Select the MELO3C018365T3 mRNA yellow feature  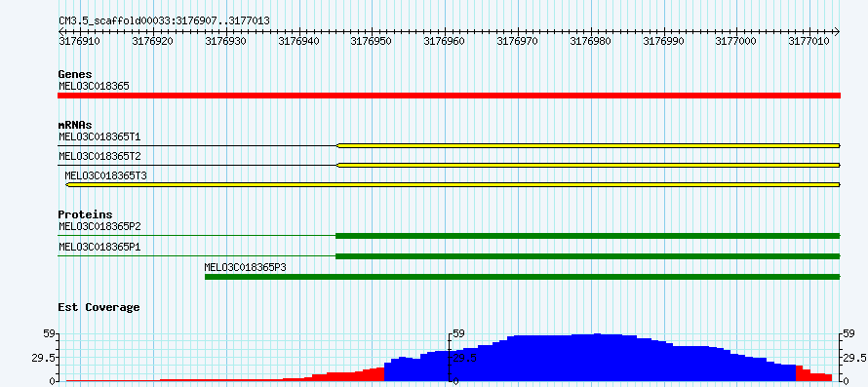(453, 184)
